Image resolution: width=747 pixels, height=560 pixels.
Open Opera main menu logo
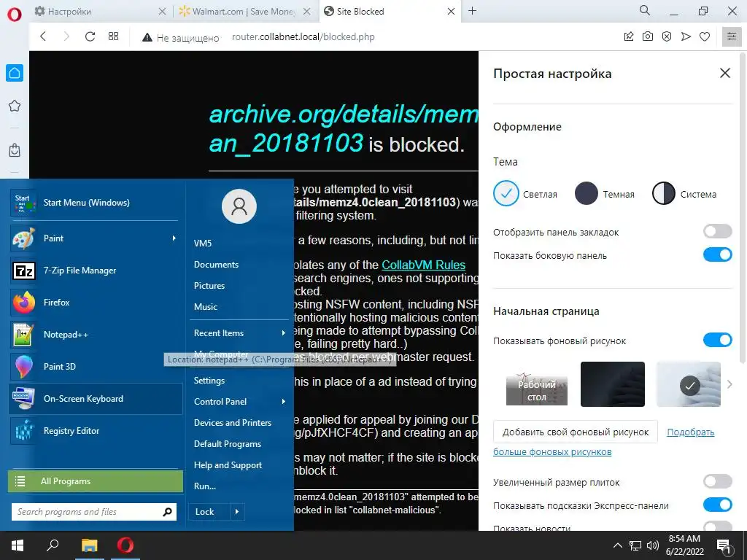(15, 15)
